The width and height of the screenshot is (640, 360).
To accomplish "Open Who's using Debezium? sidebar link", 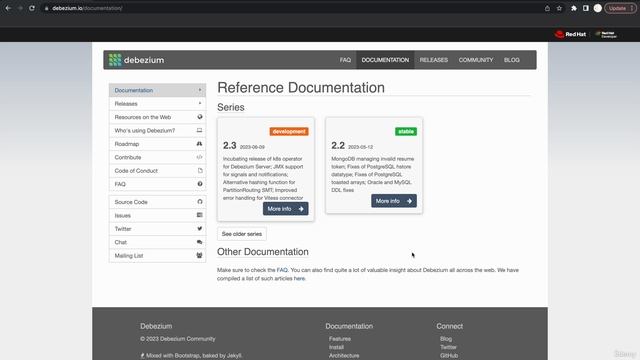I will (x=157, y=131).
